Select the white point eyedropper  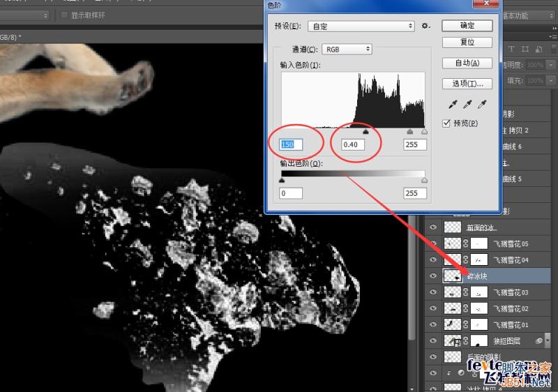(x=482, y=104)
